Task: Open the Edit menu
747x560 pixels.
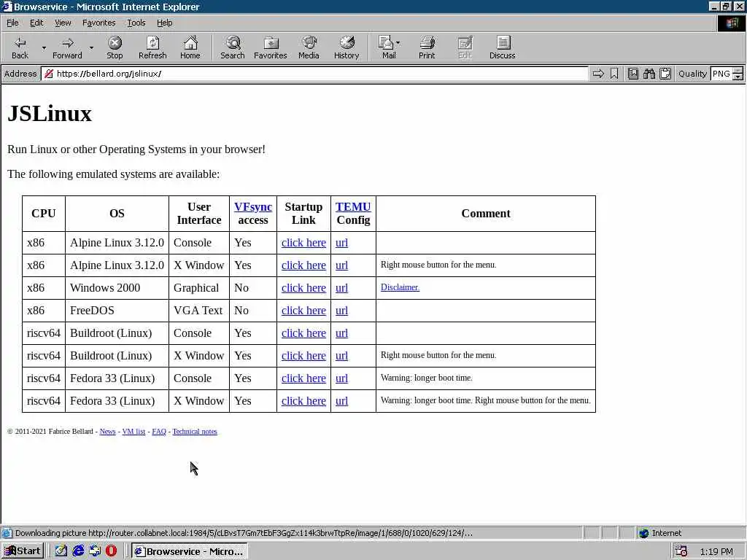Action: tap(36, 23)
